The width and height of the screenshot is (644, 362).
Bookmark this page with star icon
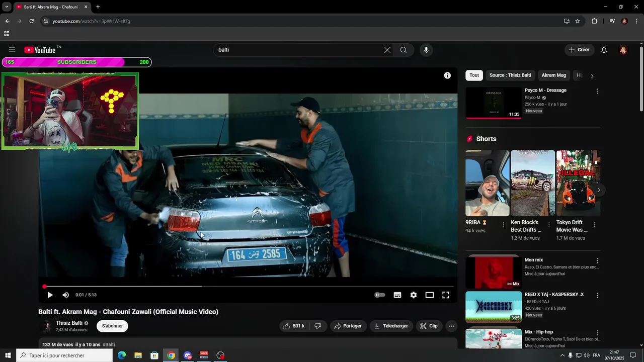(x=578, y=21)
